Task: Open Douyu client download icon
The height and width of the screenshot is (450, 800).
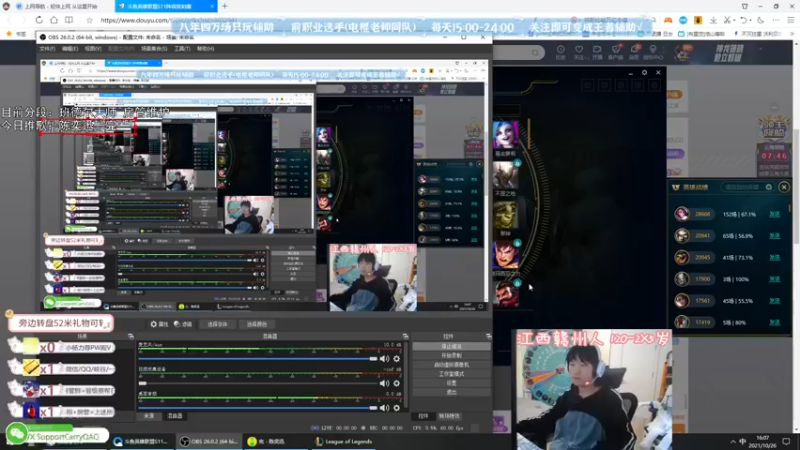Action: [616, 52]
